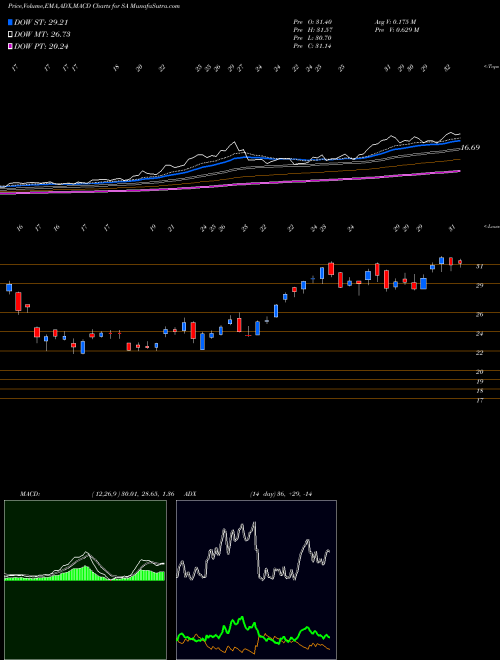The height and width of the screenshot is (660, 500).
Task: Select the 'DOW ST: 29.21' legend text
Action: (41, 23)
